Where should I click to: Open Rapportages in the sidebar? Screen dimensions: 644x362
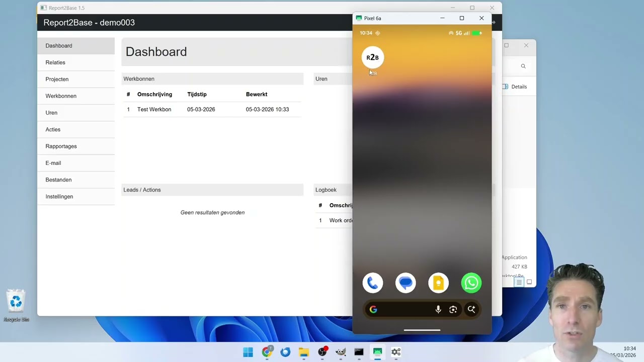76,146
